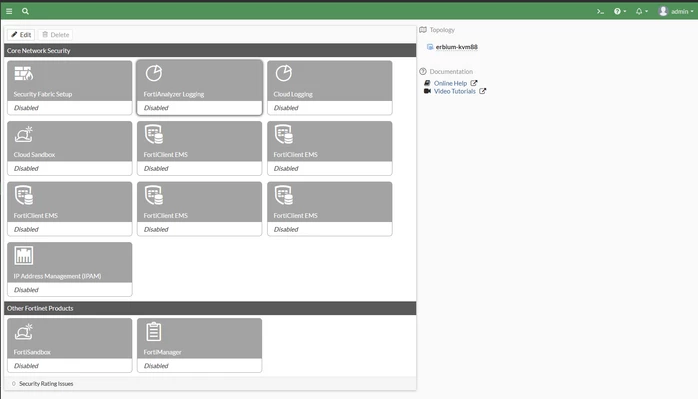
Task: Click the Cloud Logging pie-chart icon
Action: coord(284,73)
